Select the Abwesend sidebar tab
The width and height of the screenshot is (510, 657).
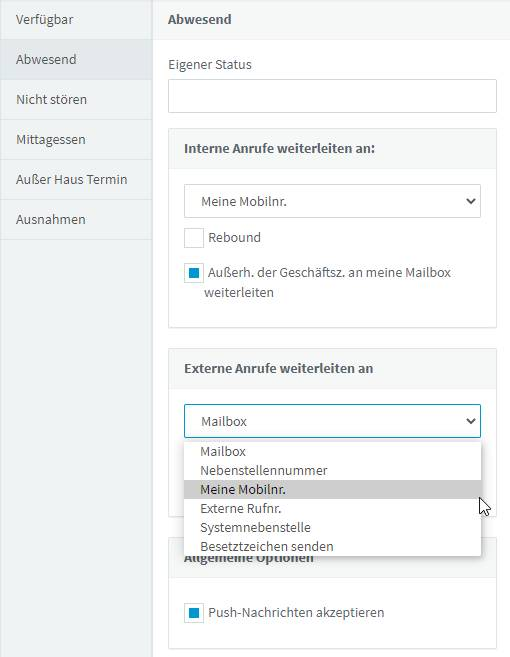click(x=76, y=59)
